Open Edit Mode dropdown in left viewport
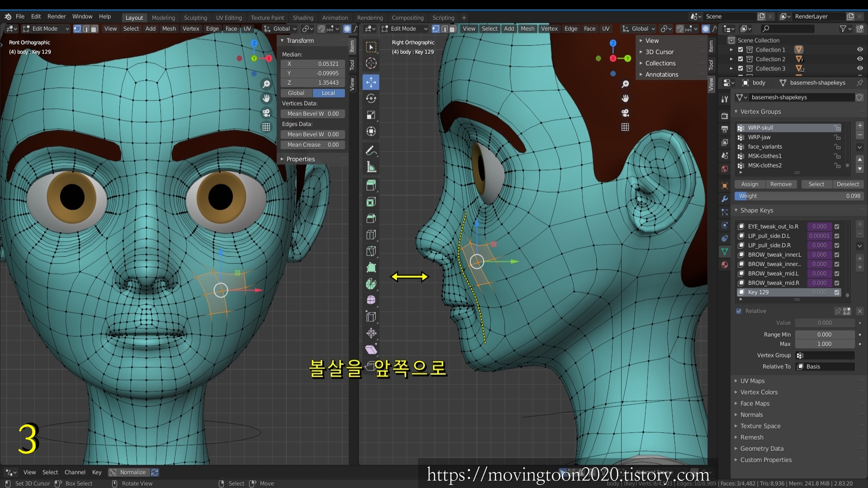 (45, 28)
